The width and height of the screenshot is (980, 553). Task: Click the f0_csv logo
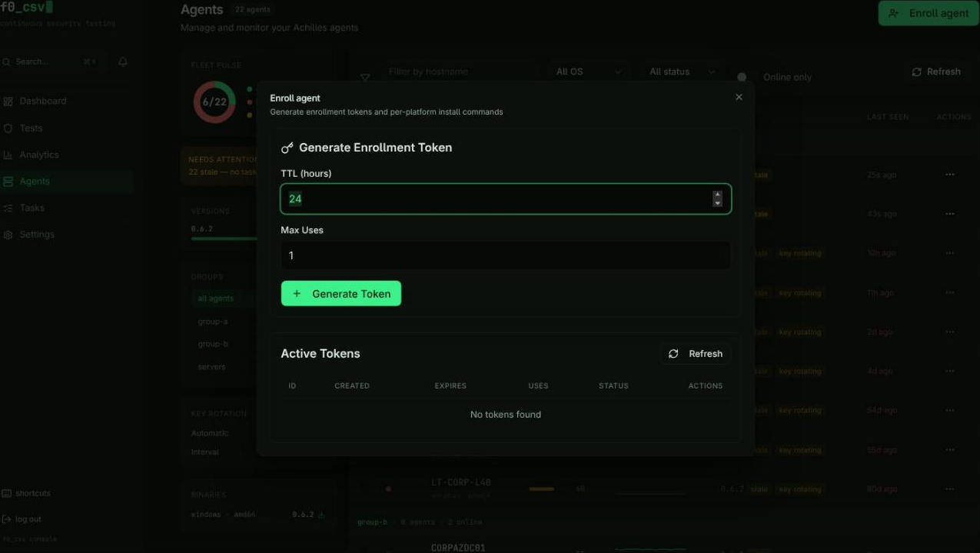pyautogui.click(x=27, y=8)
